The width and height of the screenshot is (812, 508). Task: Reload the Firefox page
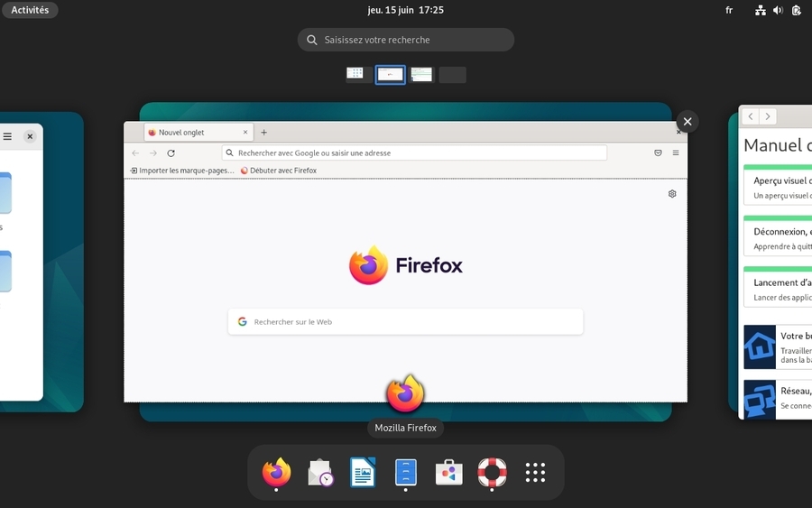[x=171, y=153]
